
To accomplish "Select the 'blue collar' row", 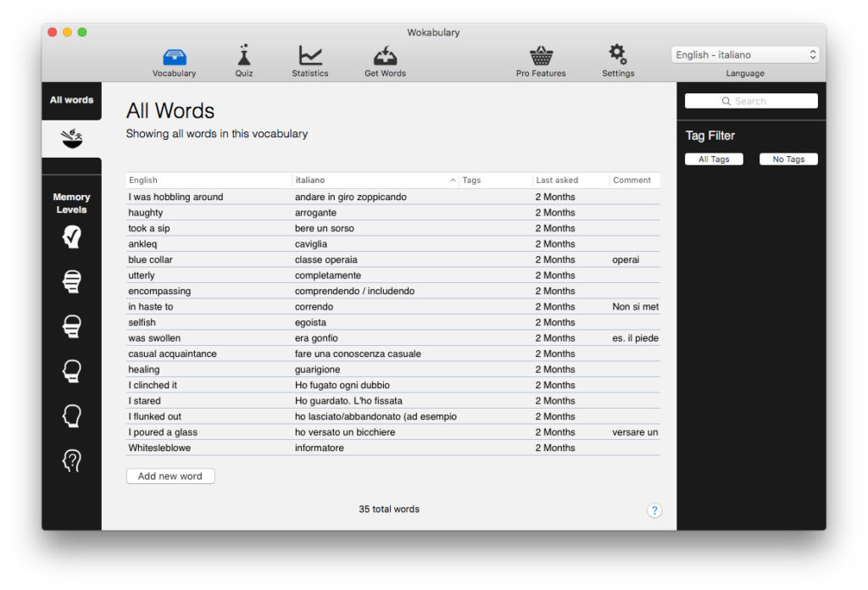I will pos(393,259).
